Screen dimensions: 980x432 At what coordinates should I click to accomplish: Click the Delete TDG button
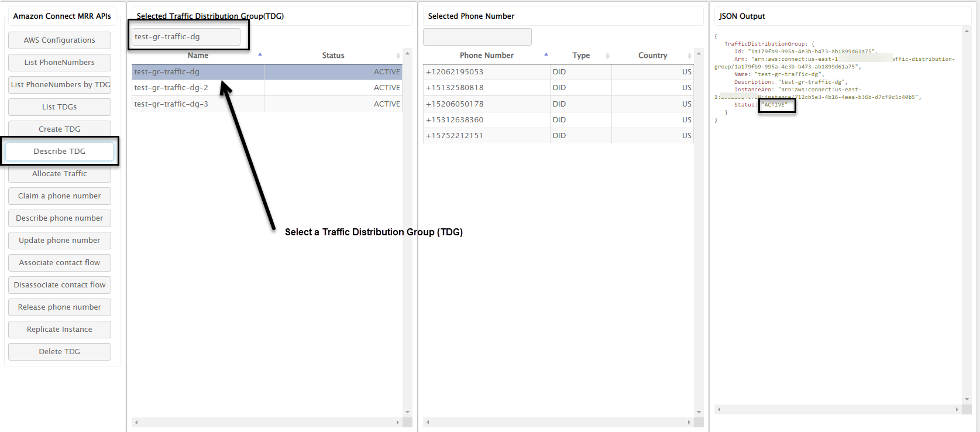coord(60,352)
